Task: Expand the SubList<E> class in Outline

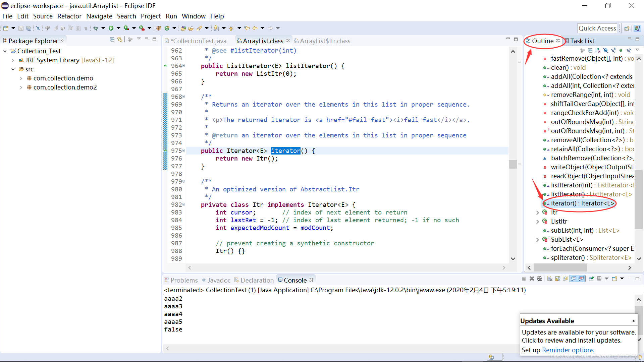Action: (537, 240)
